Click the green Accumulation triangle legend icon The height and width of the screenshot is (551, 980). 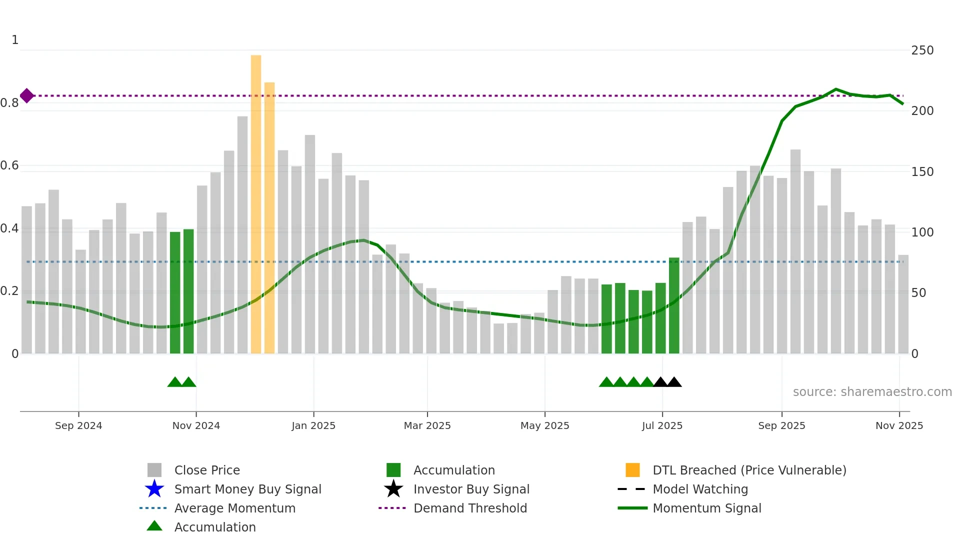pos(154,526)
